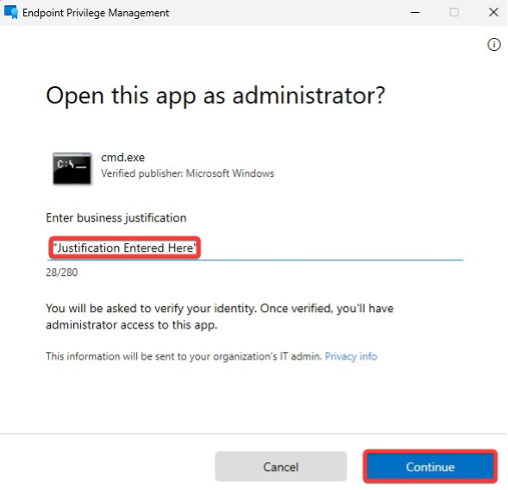The width and height of the screenshot is (508, 490).
Task: Minimize the Endpoint Privilege Management window
Action: point(415,13)
